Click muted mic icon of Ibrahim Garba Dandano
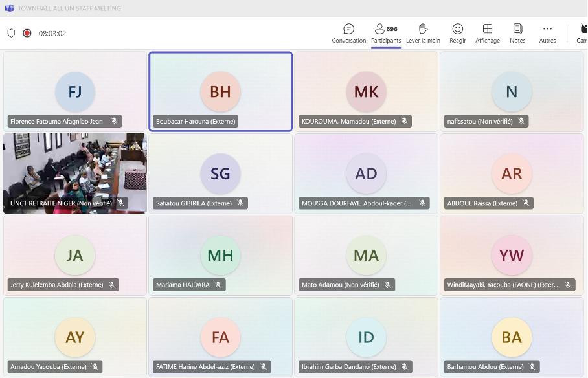 coord(404,366)
